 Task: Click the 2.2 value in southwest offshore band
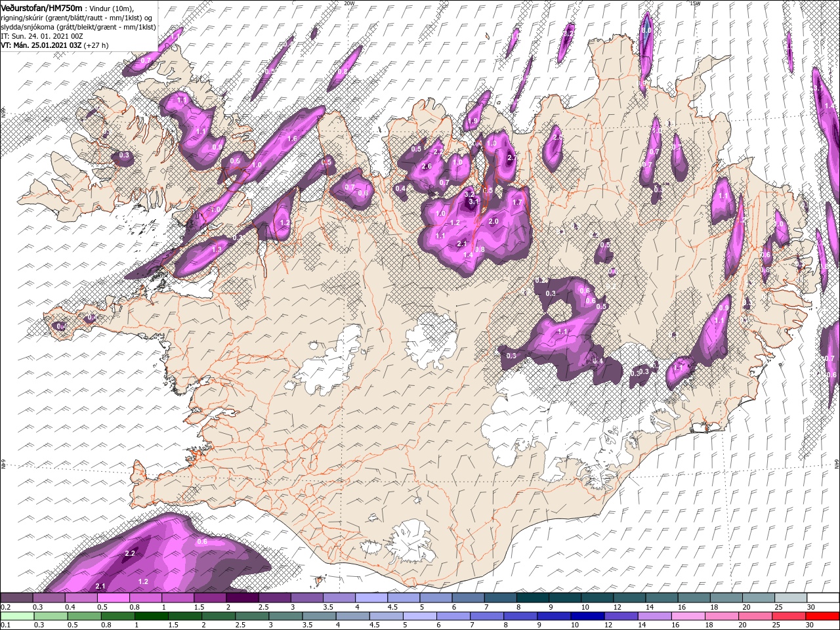[129, 553]
